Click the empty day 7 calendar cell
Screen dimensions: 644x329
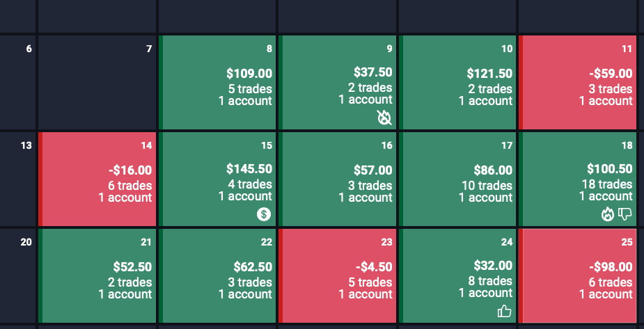click(97, 83)
